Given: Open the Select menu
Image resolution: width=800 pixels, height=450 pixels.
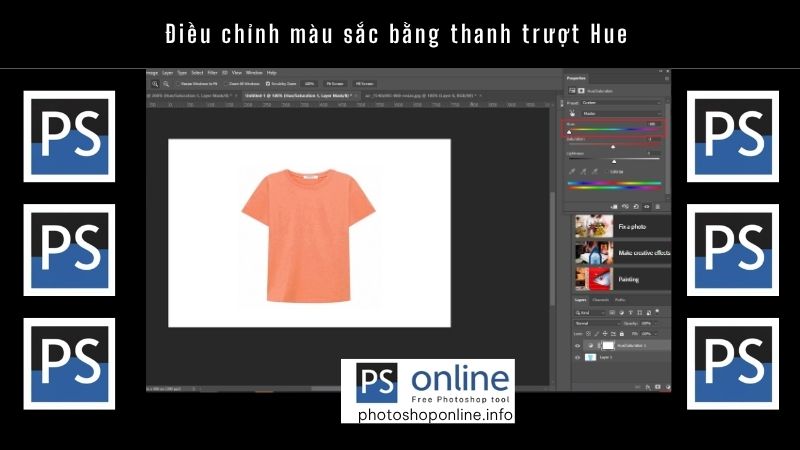Looking at the screenshot, I should (x=197, y=73).
